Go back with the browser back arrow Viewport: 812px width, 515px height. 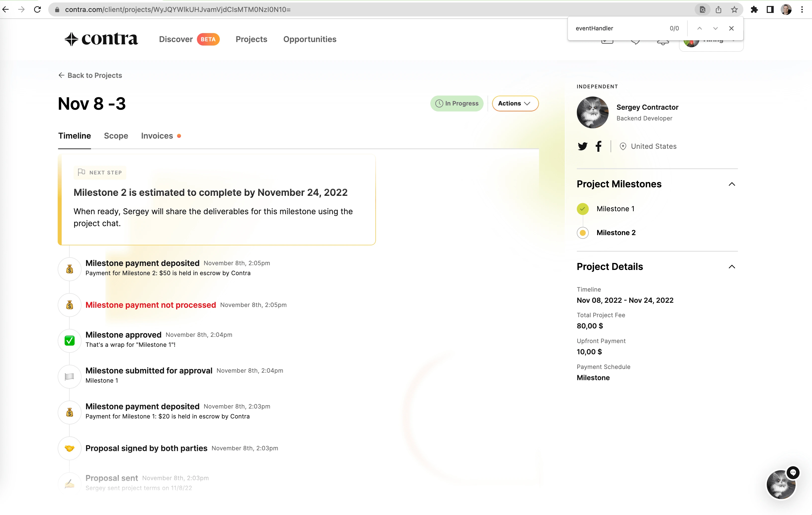point(6,9)
